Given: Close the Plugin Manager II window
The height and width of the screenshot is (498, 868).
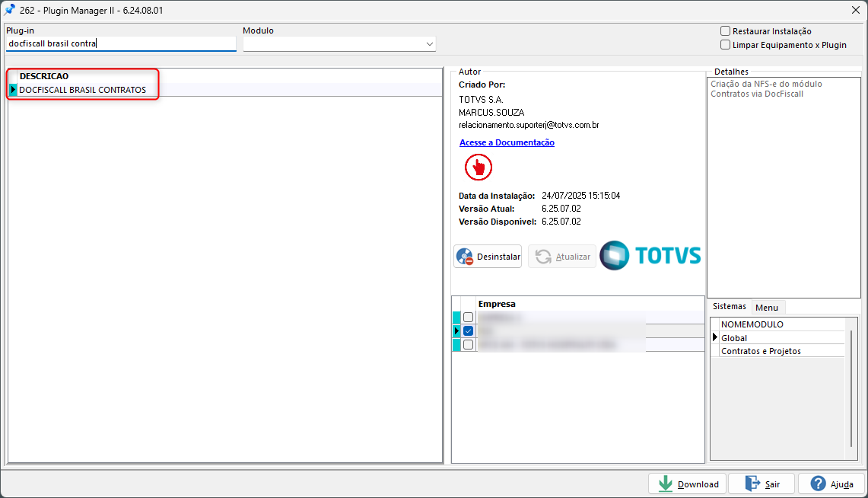Looking at the screenshot, I should tap(855, 10).
